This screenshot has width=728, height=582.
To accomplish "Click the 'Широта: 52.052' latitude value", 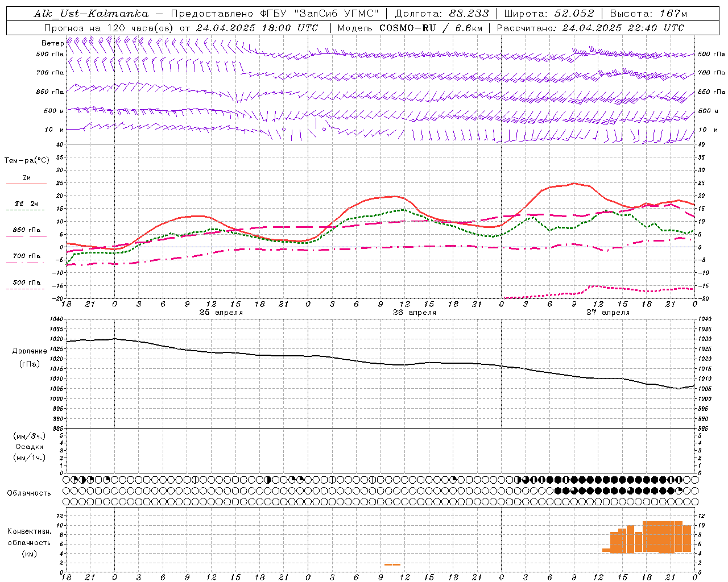I will 549,14.
